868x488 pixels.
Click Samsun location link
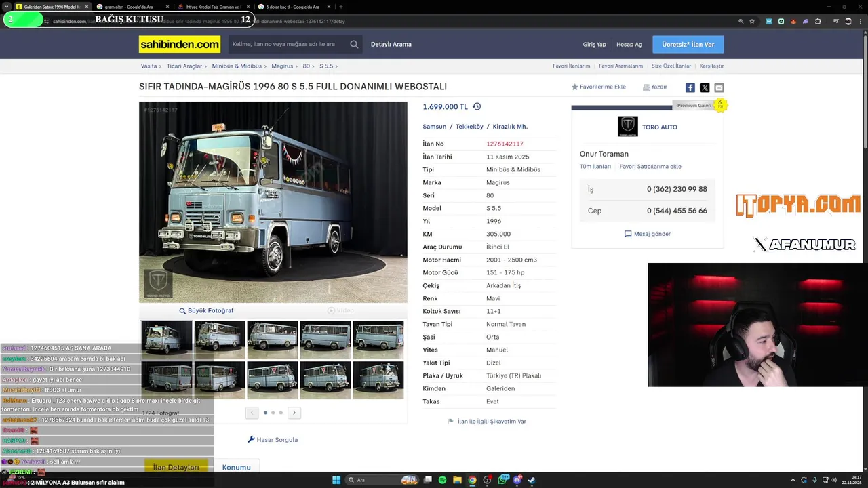[x=435, y=127]
